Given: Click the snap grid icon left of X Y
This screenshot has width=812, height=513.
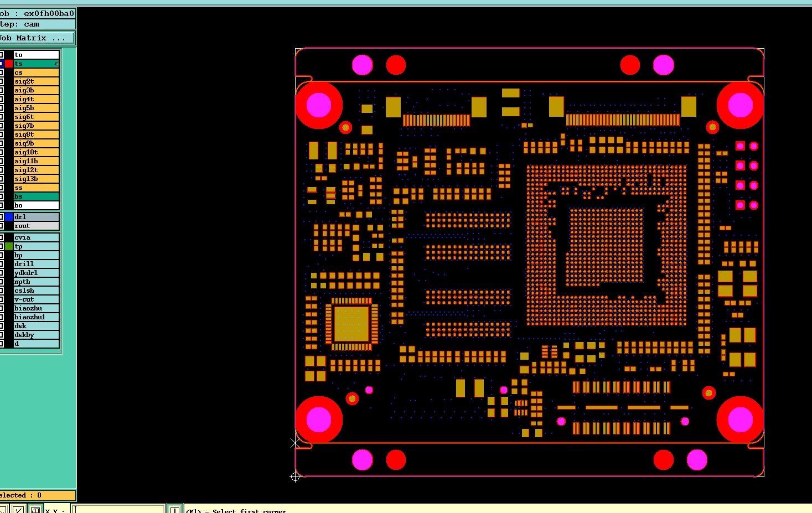Looking at the screenshot, I should point(35,510).
